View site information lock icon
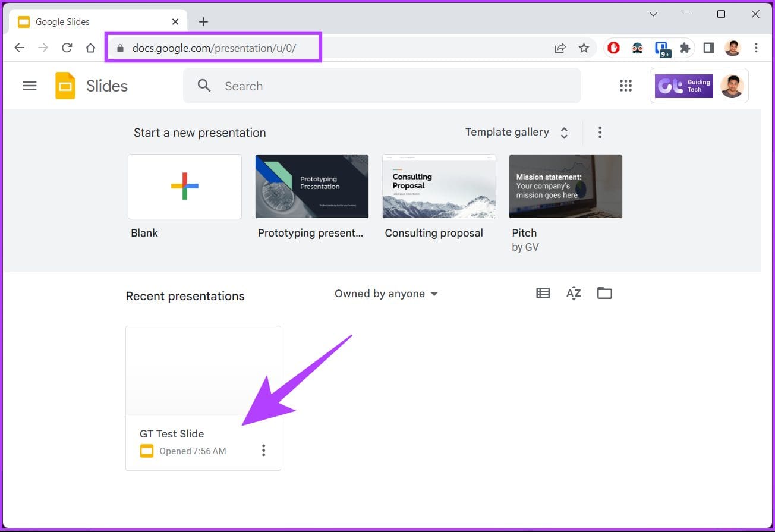This screenshot has height=532, width=775. (120, 48)
